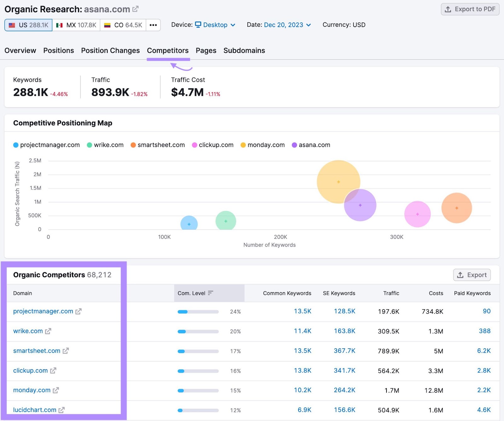
Task: Click the Export to PDF button
Action: coord(470,9)
